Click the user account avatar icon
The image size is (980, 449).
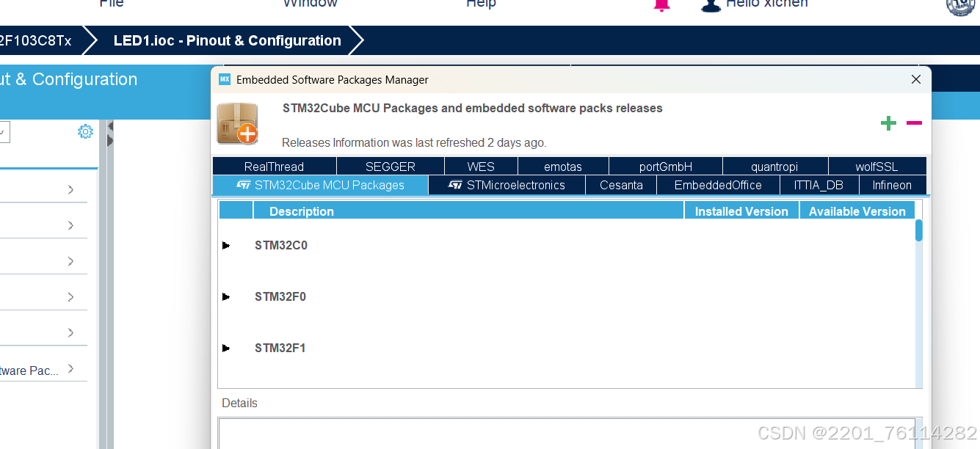coord(710,4)
